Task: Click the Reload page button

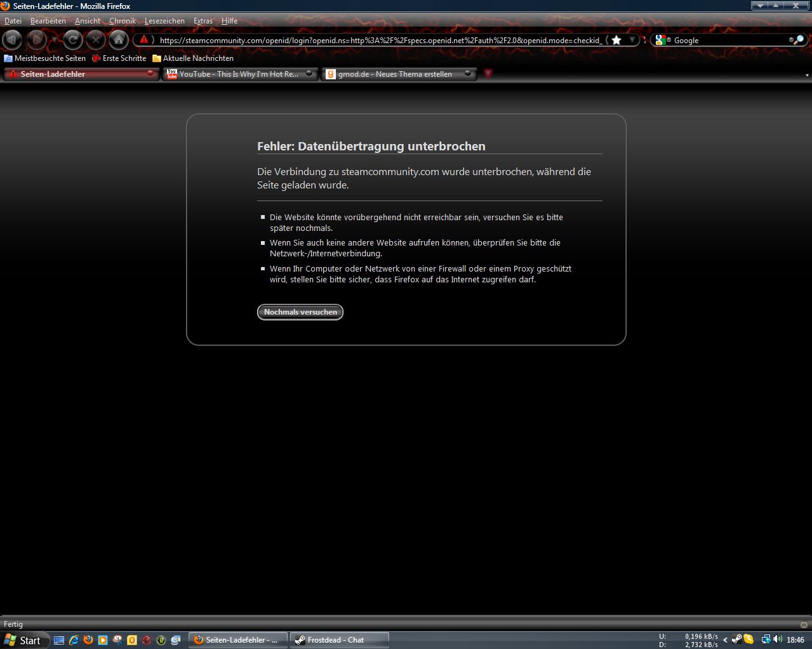Action: [x=73, y=40]
